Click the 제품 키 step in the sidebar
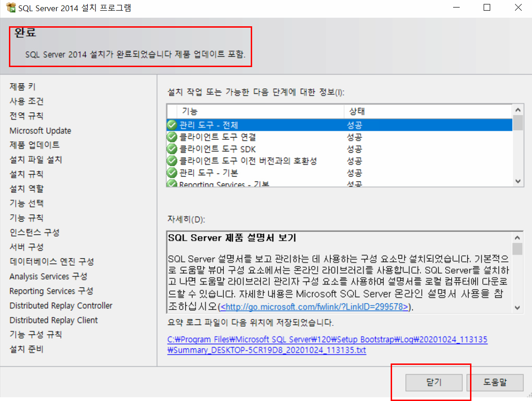 (23, 87)
